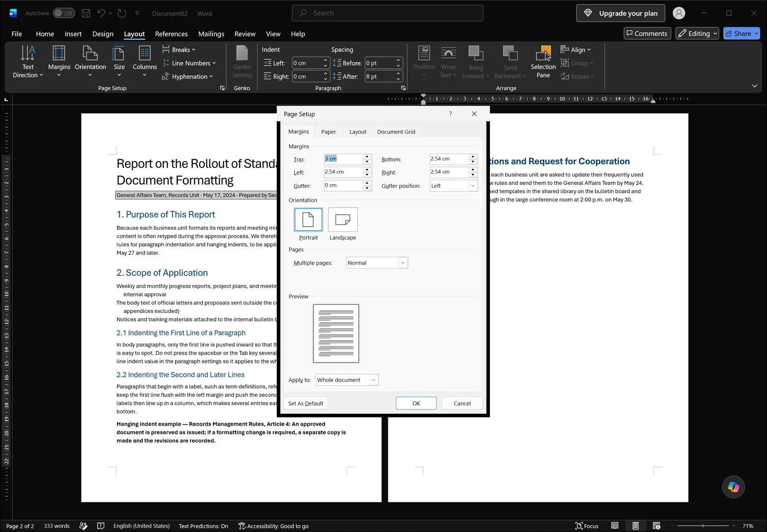This screenshot has width=767, height=532.
Task: Click the Upgrade your plan button
Action: tap(620, 13)
